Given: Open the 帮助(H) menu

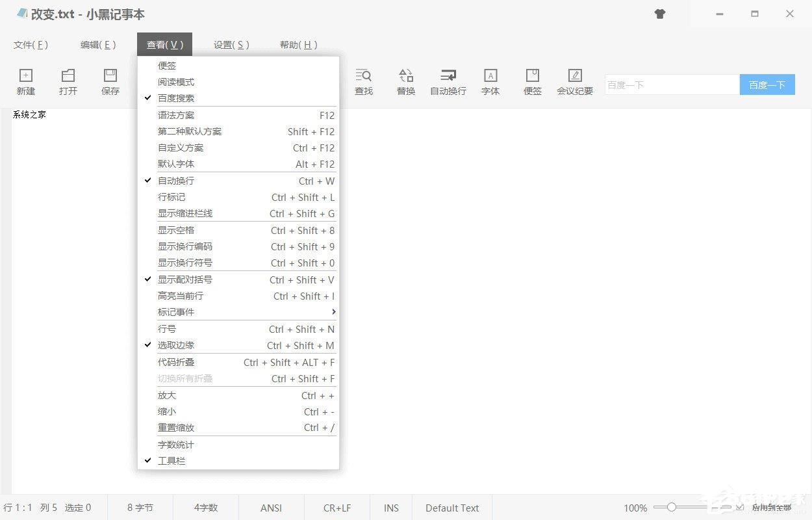Looking at the screenshot, I should tap(299, 45).
